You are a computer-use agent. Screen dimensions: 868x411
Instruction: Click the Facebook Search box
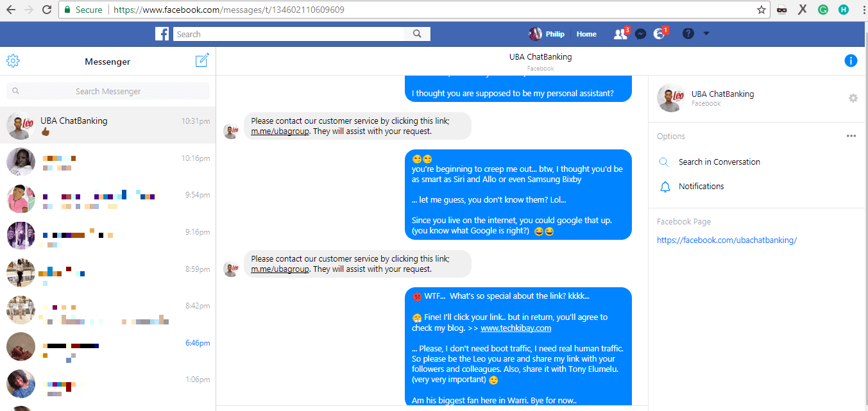pyautogui.click(x=289, y=34)
